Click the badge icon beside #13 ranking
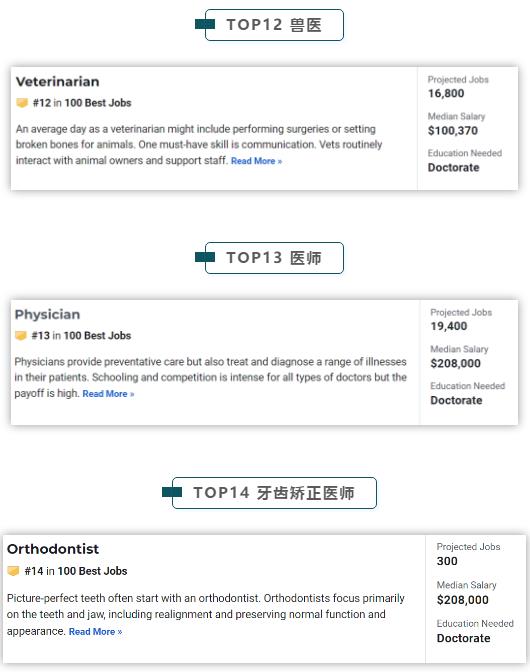 pos(21,336)
